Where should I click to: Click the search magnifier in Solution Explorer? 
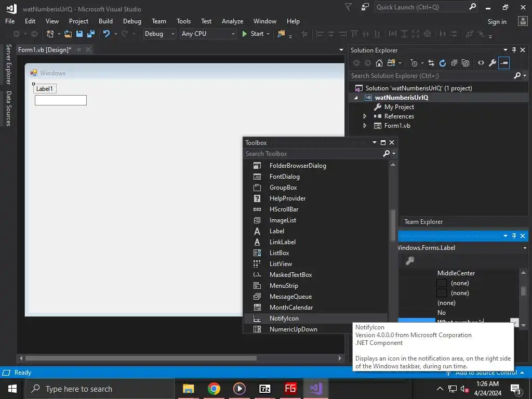pos(517,75)
